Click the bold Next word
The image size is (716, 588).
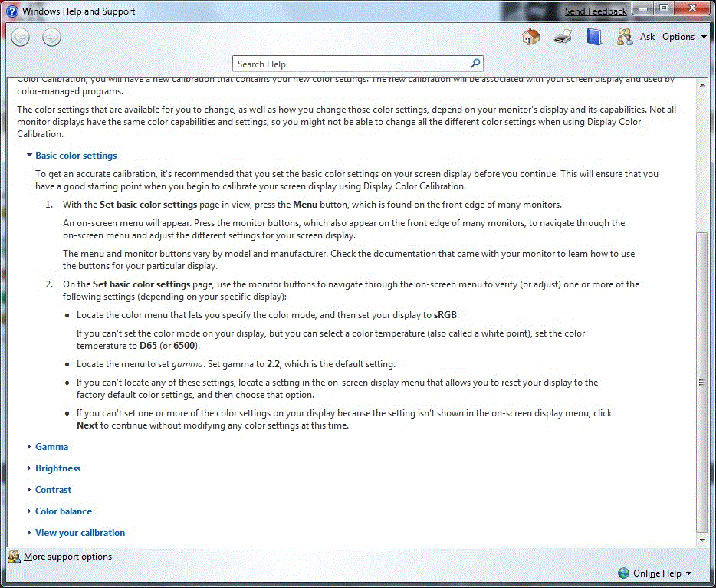[x=87, y=425]
